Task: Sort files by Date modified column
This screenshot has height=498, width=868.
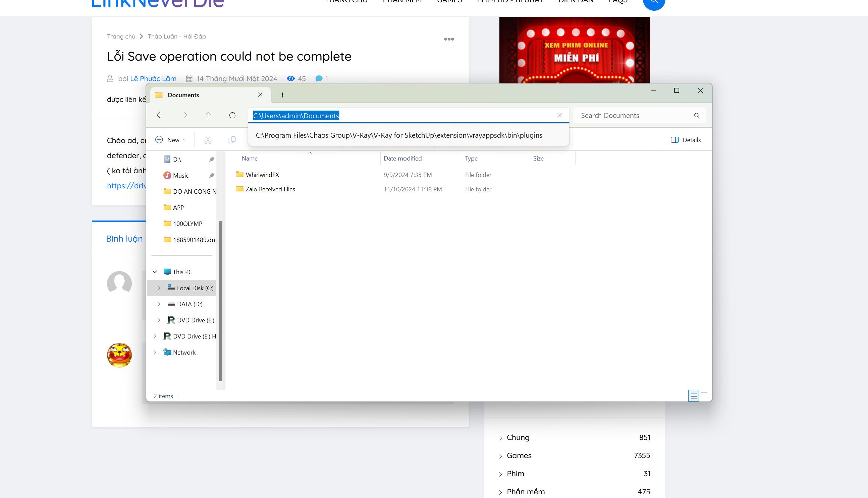Action: click(402, 159)
